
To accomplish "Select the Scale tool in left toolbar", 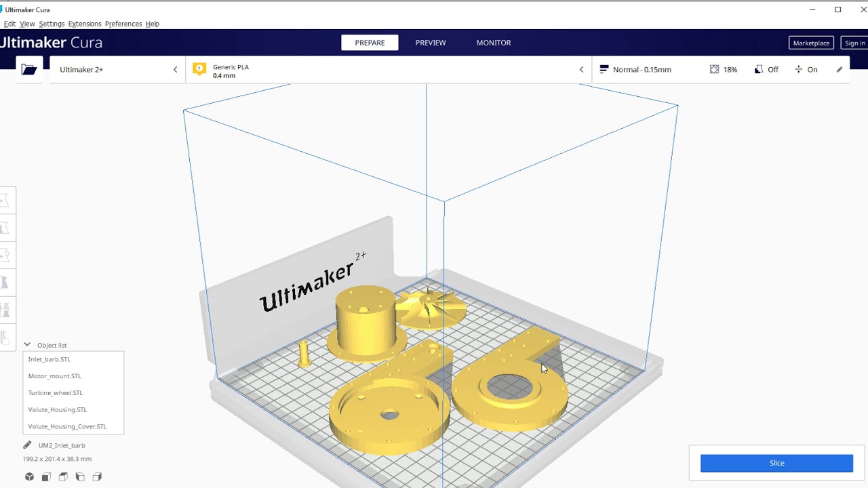I will click(x=6, y=228).
